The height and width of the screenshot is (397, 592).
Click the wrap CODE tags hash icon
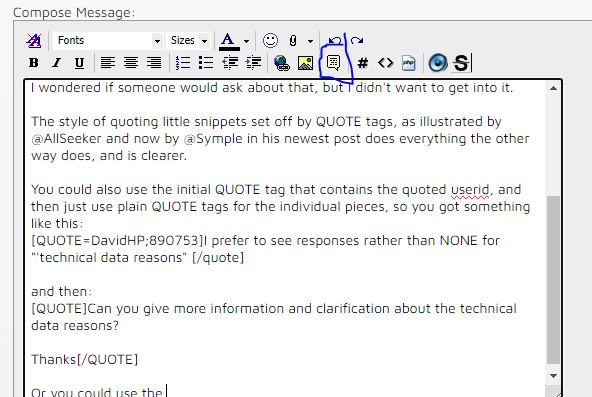click(x=362, y=63)
